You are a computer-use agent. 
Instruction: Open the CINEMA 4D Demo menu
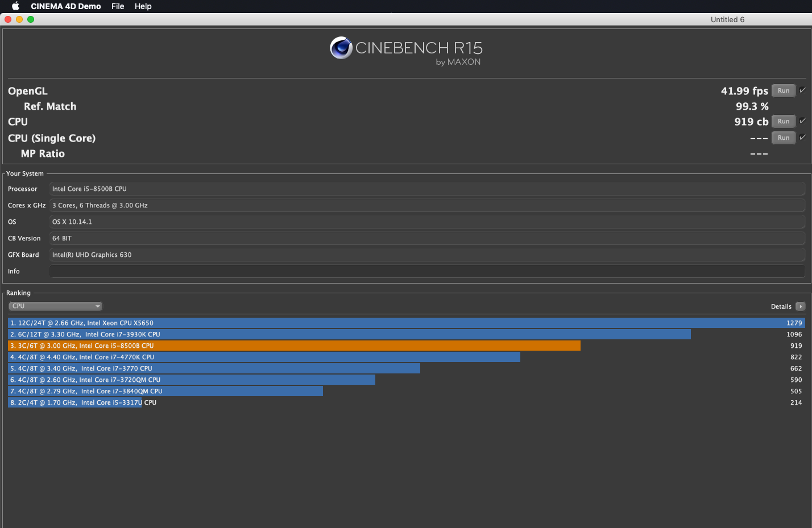[x=66, y=6]
